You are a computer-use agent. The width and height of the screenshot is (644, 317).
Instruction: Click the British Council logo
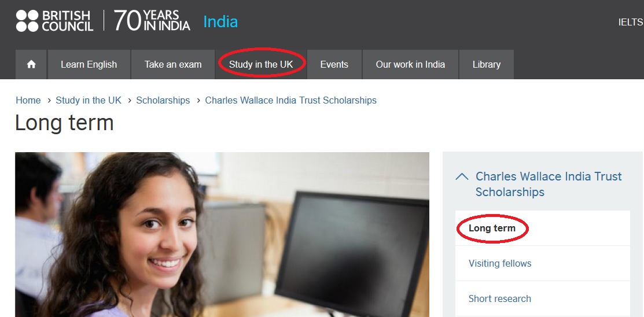click(54, 21)
